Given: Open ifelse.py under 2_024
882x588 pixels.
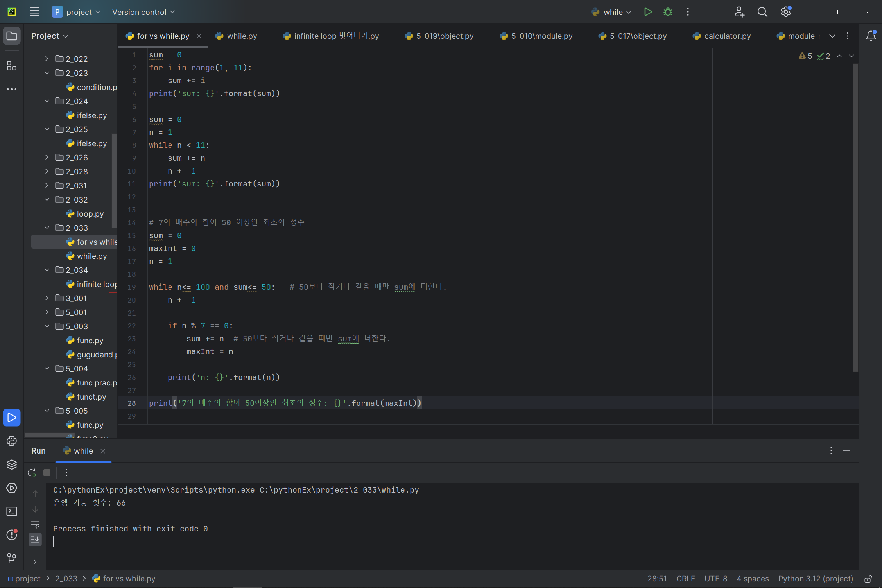Looking at the screenshot, I should (x=87, y=115).
